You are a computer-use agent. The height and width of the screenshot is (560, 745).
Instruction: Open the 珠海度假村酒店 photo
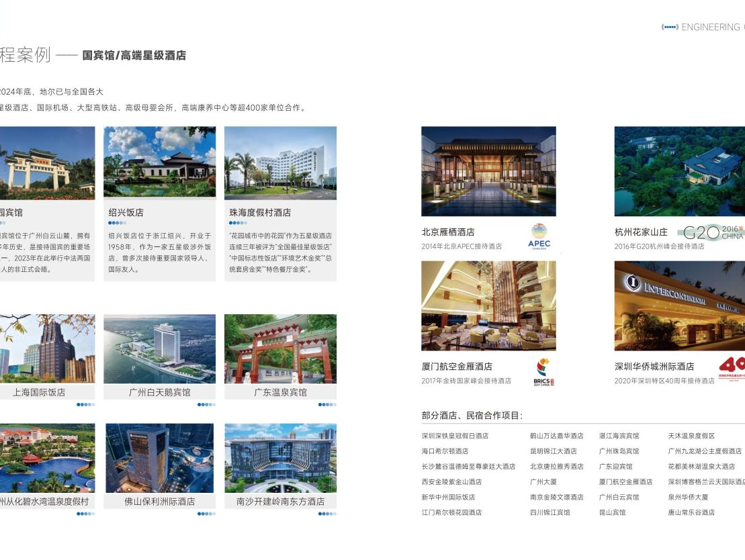point(280,162)
